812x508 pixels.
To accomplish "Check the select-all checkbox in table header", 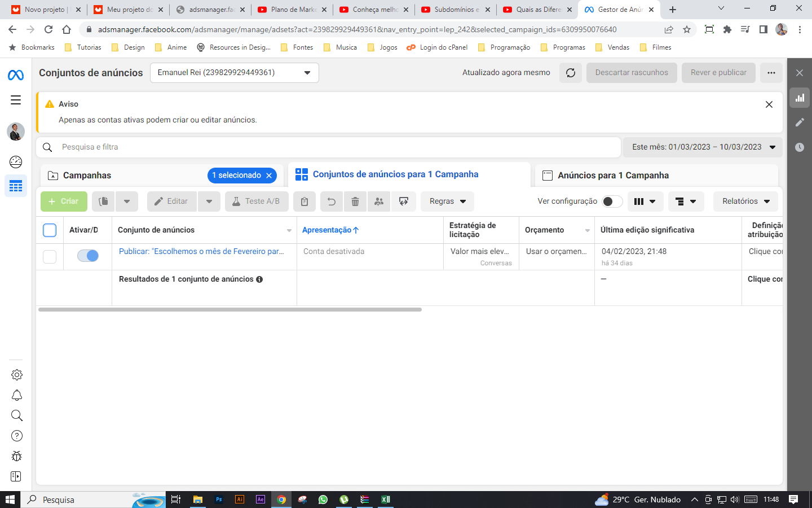I will 50,230.
